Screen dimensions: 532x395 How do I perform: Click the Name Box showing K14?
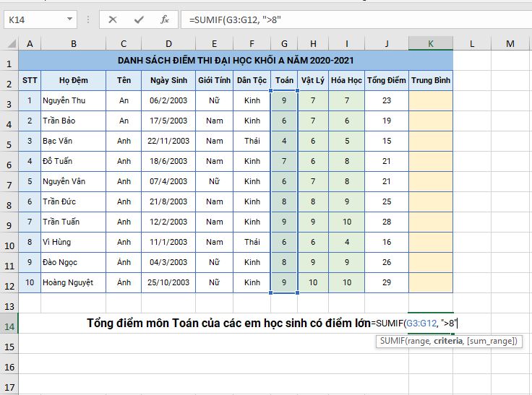40,19
